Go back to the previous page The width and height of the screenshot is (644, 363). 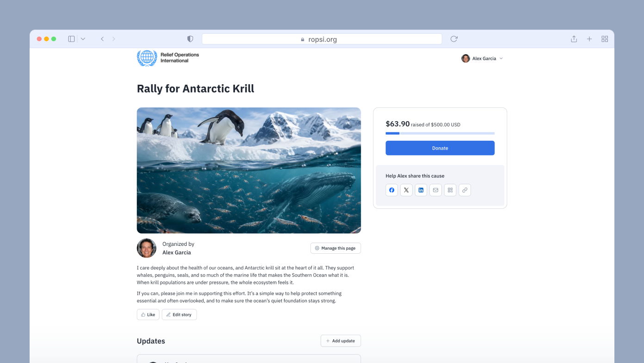coord(102,39)
